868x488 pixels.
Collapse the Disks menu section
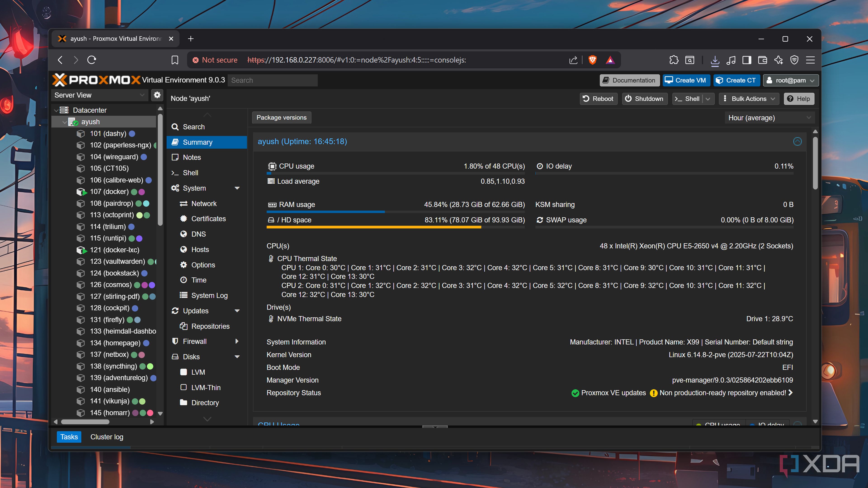[x=237, y=357]
